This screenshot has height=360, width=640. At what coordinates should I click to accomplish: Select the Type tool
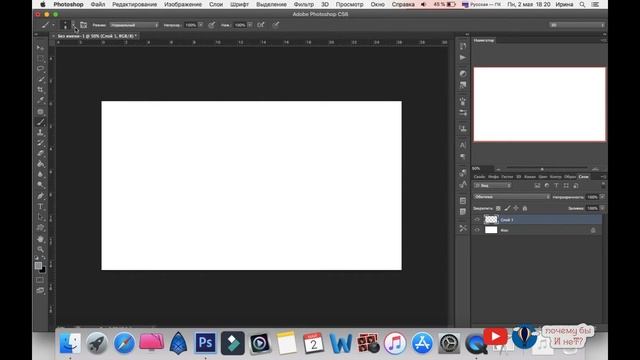coord(40,207)
